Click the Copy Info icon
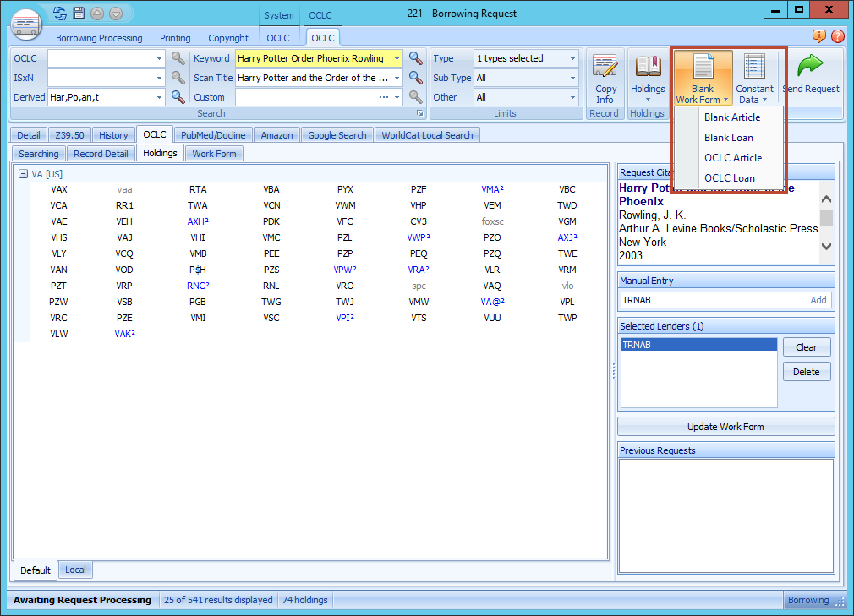Viewport: 854px width, 616px height. 605,76
